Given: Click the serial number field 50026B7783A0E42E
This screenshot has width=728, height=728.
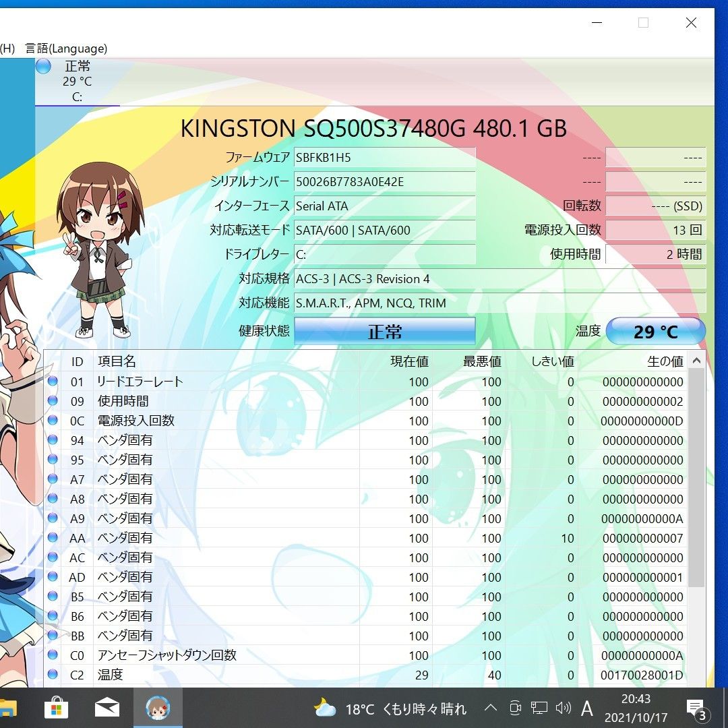Looking at the screenshot, I should coord(384,181).
